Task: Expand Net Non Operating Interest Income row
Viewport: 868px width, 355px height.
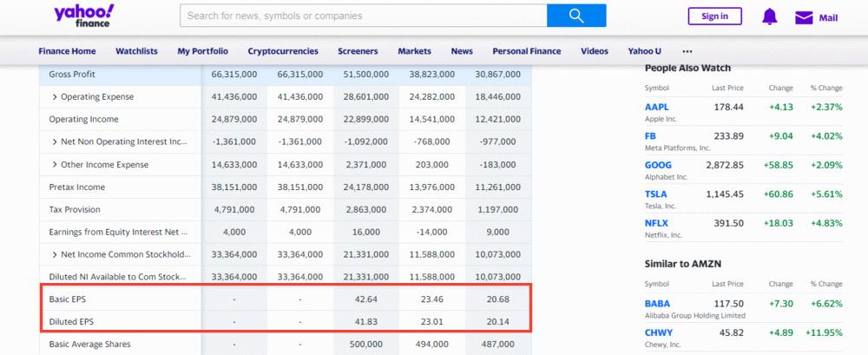Action: [55, 141]
